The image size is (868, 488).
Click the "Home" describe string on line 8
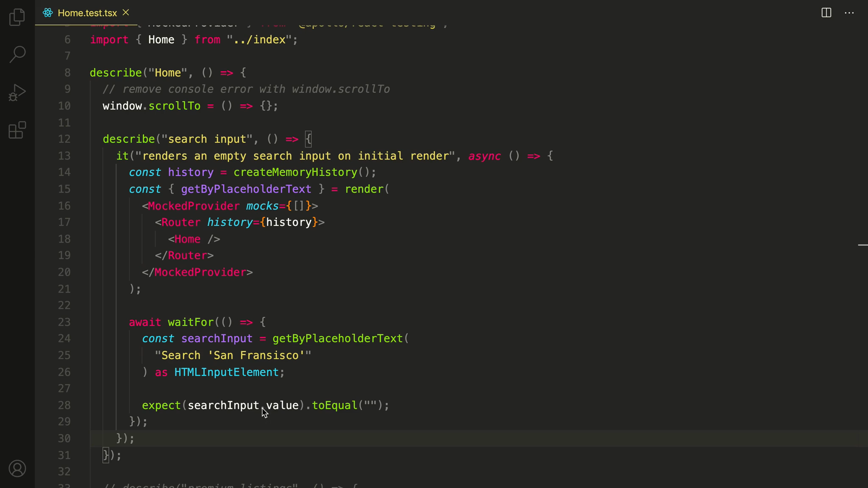pyautogui.click(x=168, y=73)
